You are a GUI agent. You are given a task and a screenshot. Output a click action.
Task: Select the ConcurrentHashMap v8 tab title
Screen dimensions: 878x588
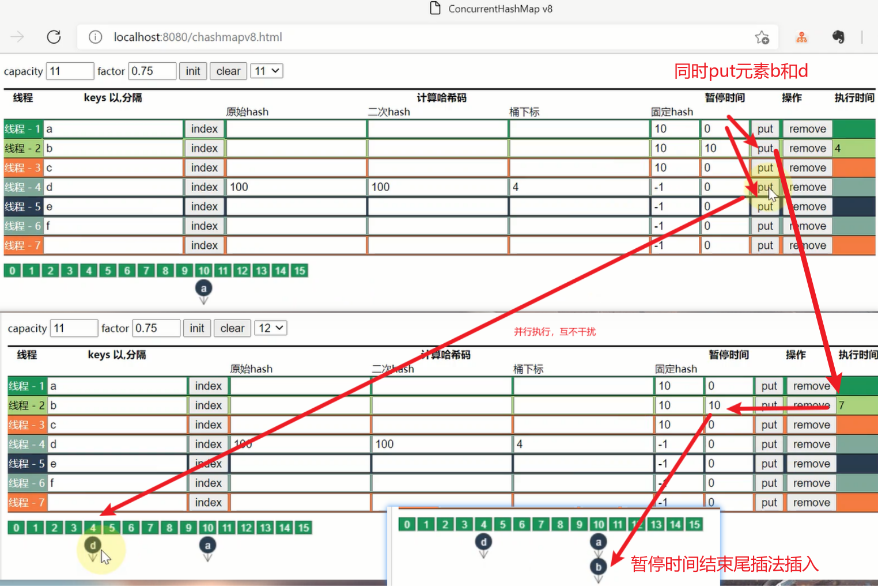[x=500, y=9]
